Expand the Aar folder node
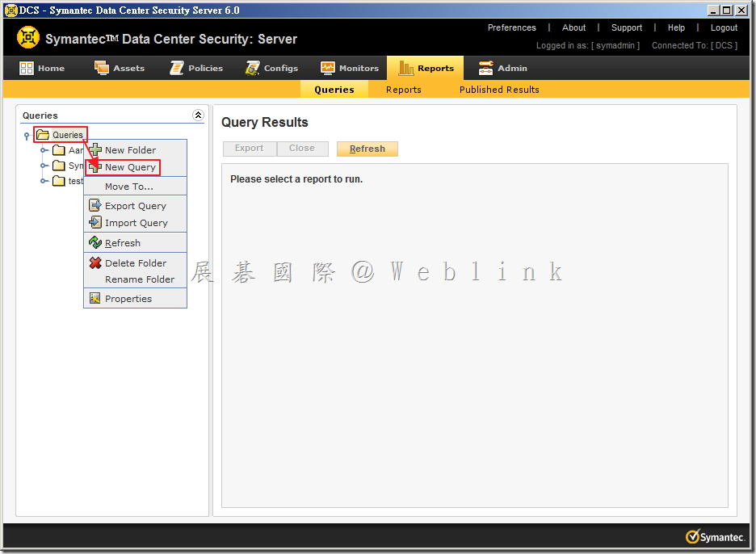Viewport: 756px width, 554px height. [x=44, y=150]
